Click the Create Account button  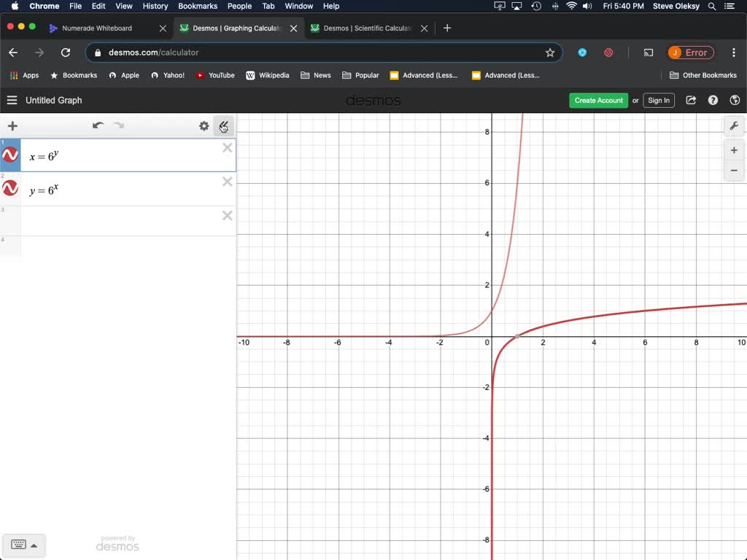pos(598,100)
